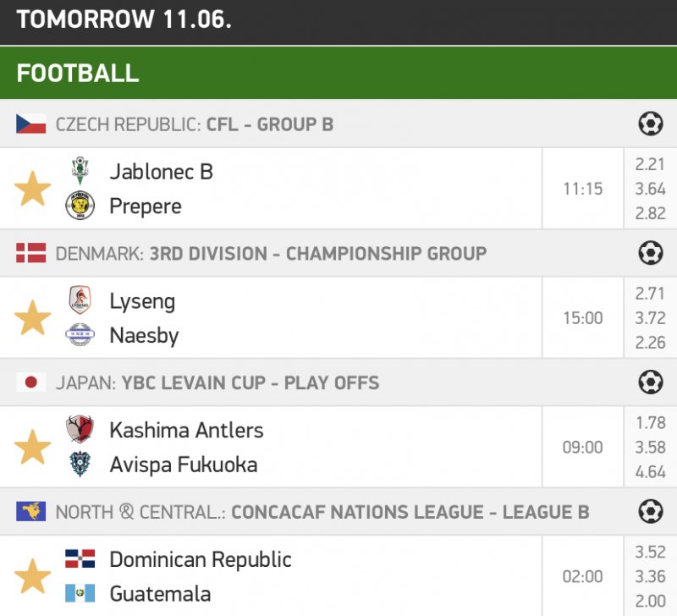Click the Lyseng team crest

point(80,300)
